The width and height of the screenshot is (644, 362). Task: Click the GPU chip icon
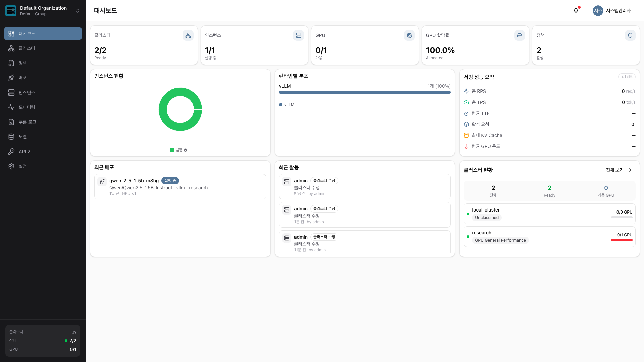pyautogui.click(x=409, y=35)
